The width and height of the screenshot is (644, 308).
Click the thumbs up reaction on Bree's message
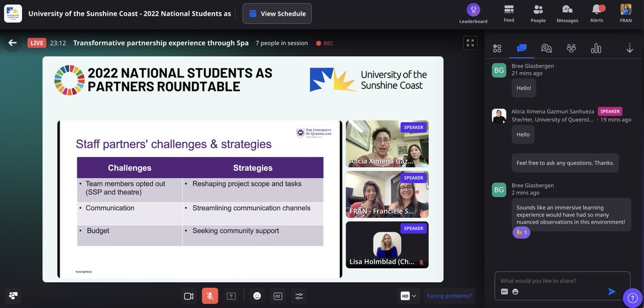coord(521,232)
